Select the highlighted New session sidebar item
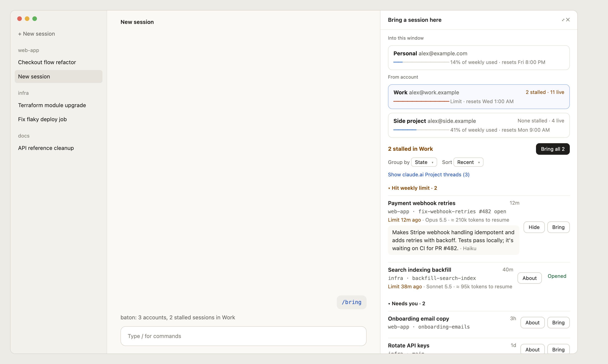The width and height of the screenshot is (608, 364). click(x=58, y=77)
